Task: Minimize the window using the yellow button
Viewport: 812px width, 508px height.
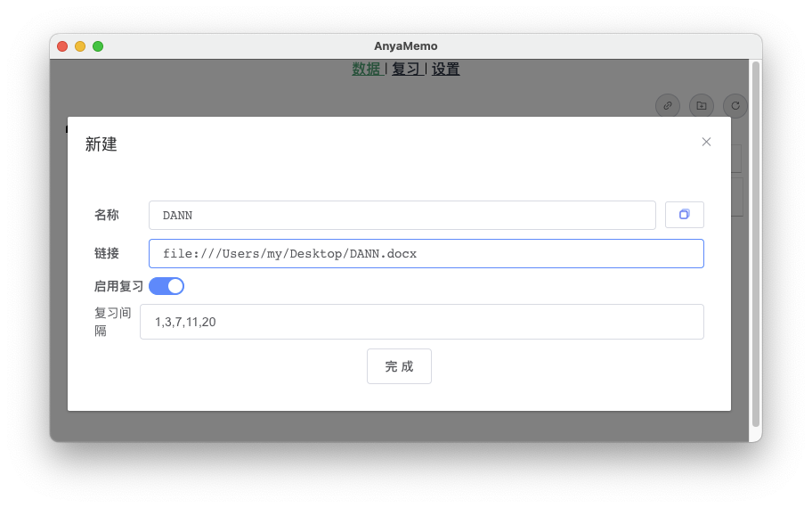Action: pyautogui.click(x=80, y=46)
